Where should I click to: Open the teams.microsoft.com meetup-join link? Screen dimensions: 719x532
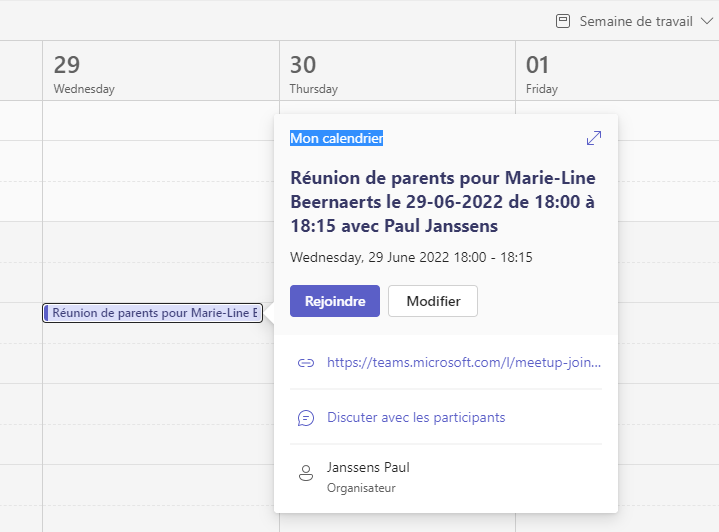point(464,362)
